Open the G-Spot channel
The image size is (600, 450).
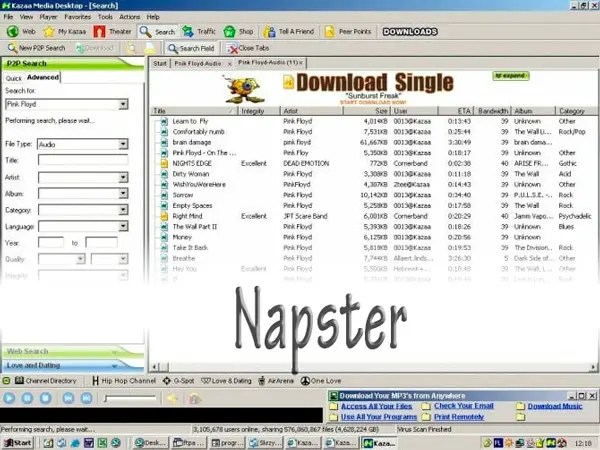(178, 381)
